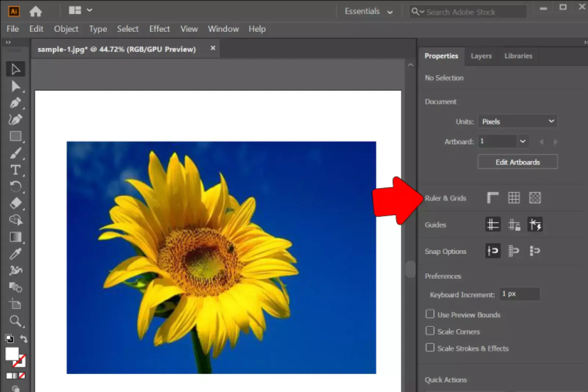588x392 pixels.
Task: Select the Puppet Warp tool
Action: (15, 270)
